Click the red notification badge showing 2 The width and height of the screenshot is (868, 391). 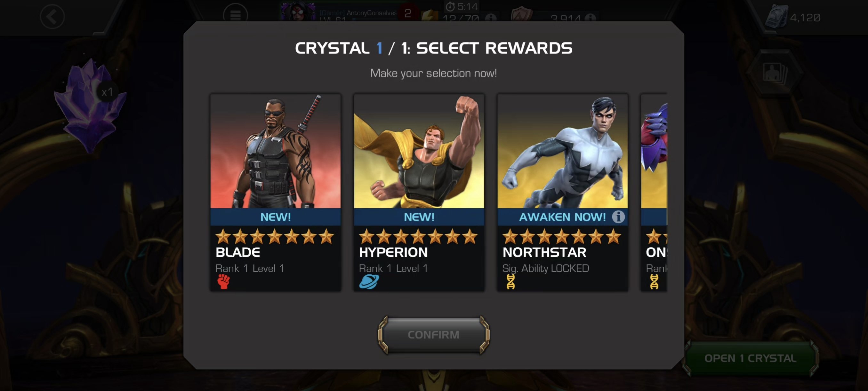408,13
